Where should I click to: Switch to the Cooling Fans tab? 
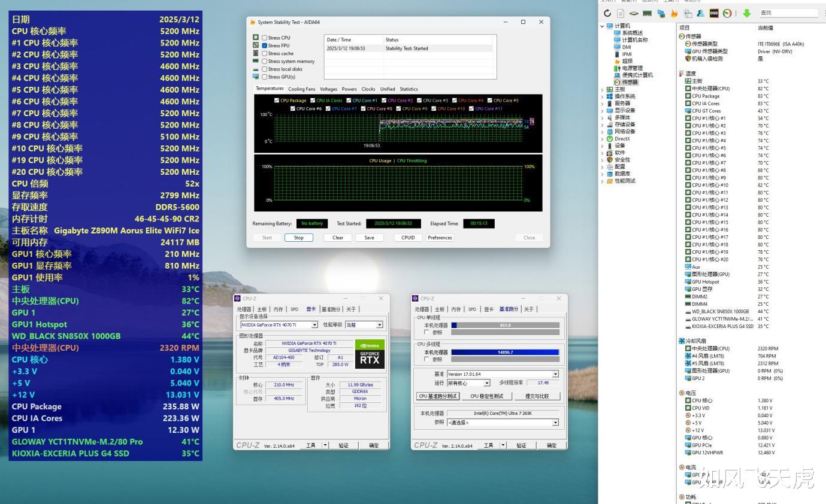coord(301,89)
